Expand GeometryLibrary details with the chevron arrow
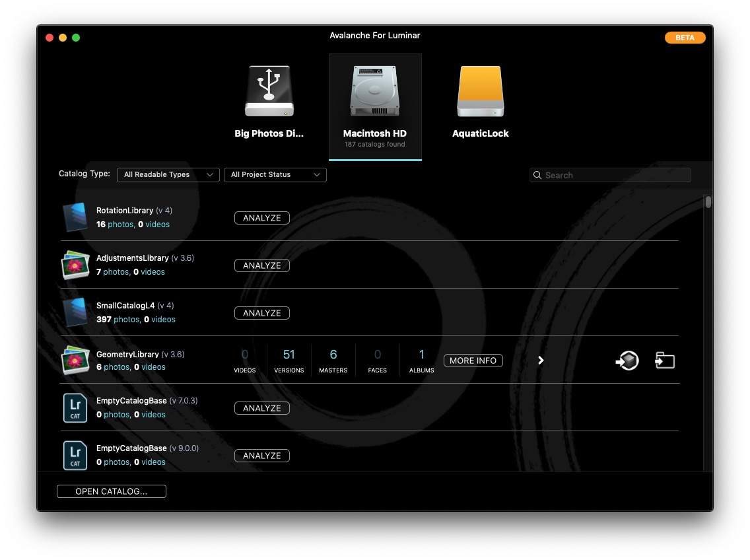 coord(541,361)
